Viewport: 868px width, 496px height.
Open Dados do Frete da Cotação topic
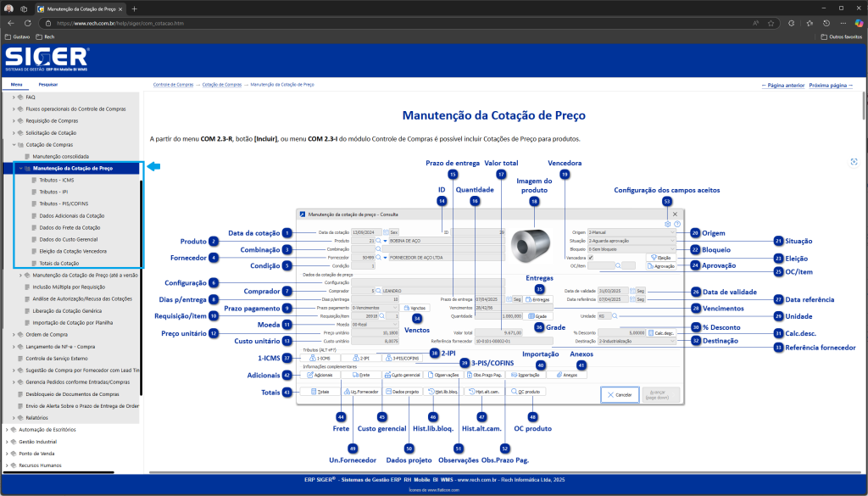pos(70,227)
